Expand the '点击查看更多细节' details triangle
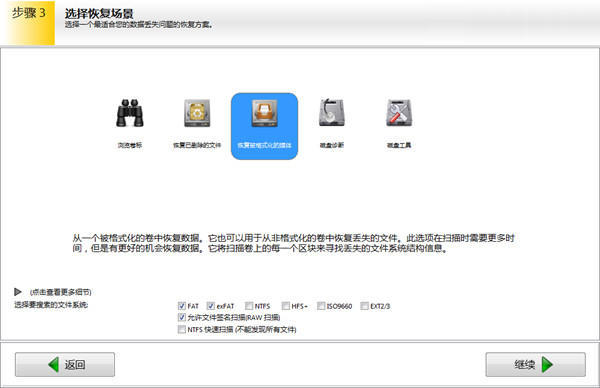Screen dimensions: 600x388 point(18,292)
